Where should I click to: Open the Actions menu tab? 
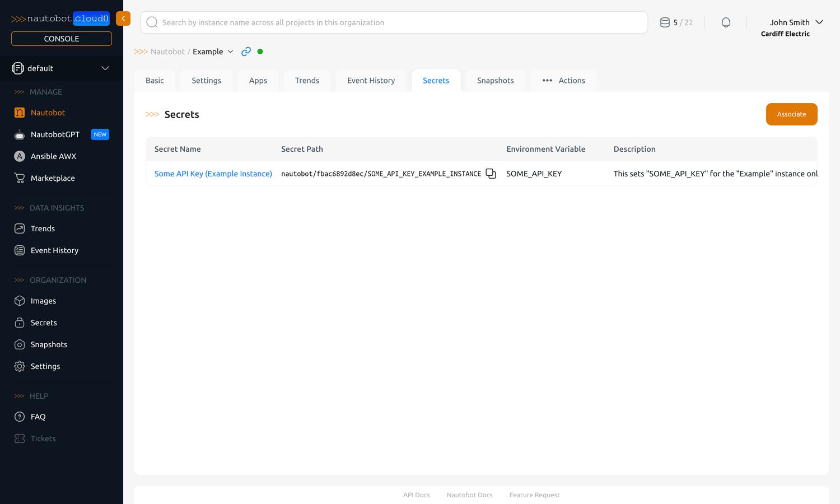563,81
